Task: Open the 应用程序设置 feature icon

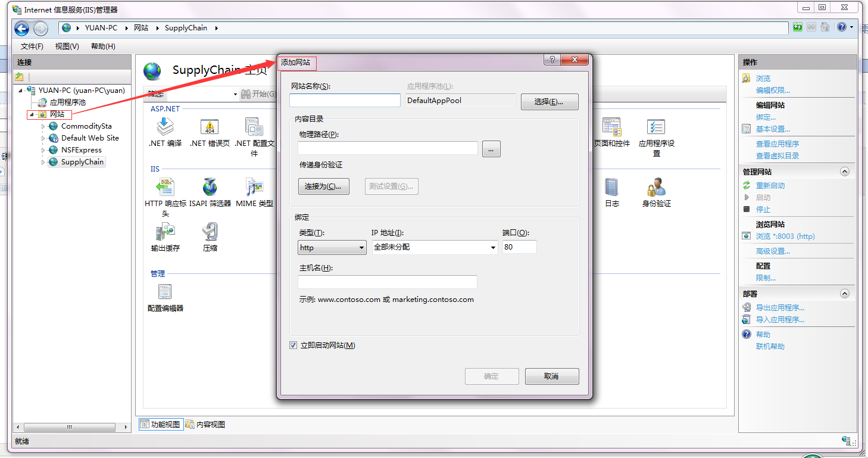Action: (x=656, y=127)
